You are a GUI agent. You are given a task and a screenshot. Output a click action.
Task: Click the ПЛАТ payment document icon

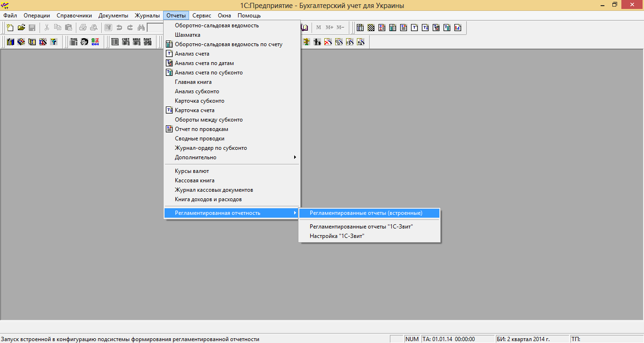(x=148, y=42)
